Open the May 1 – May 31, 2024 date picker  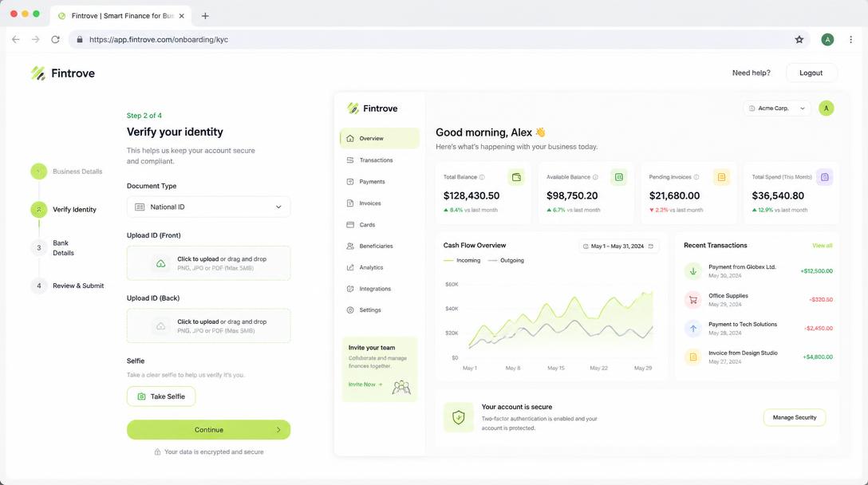point(617,246)
